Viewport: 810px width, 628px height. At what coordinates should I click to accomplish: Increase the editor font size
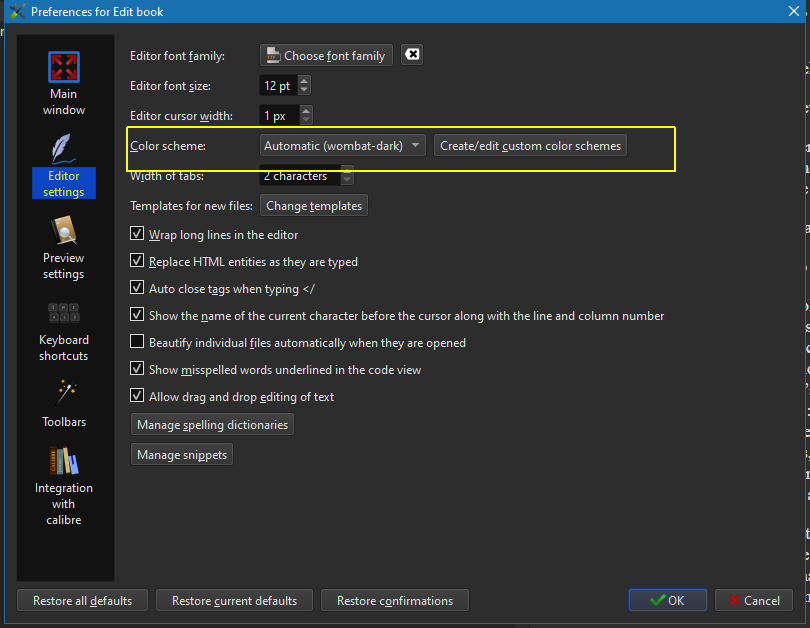point(305,81)
